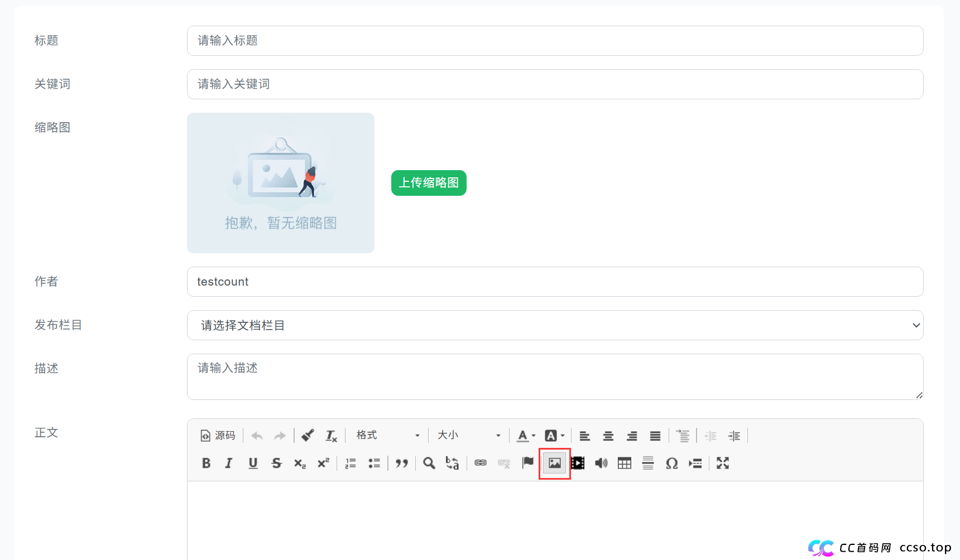Expand the 请选择文档栏目 category dropdown

[x=555, y=325]
